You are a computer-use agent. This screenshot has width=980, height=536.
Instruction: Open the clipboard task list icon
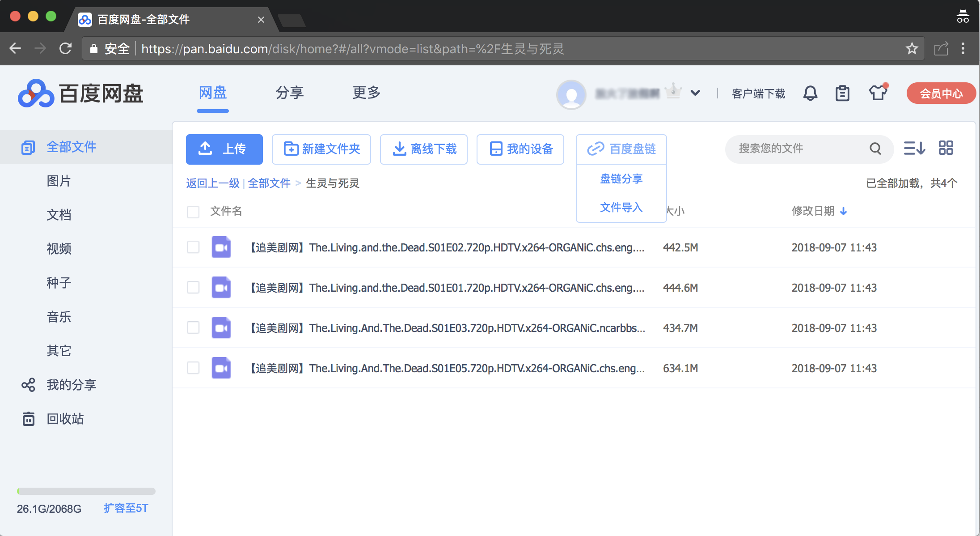tap(842, 94)
